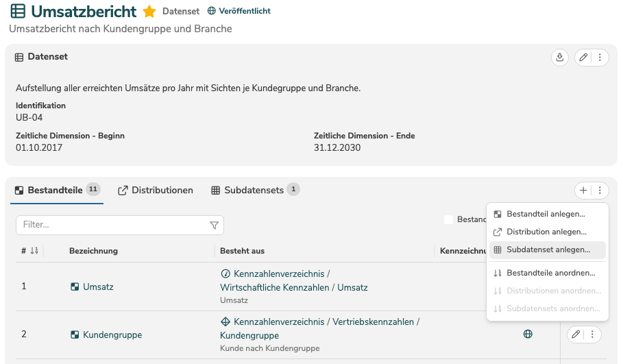Viewport: 623px width, 364px height.
Task: Open the Datenset panel three-dot menu
Action: point(600,58)
